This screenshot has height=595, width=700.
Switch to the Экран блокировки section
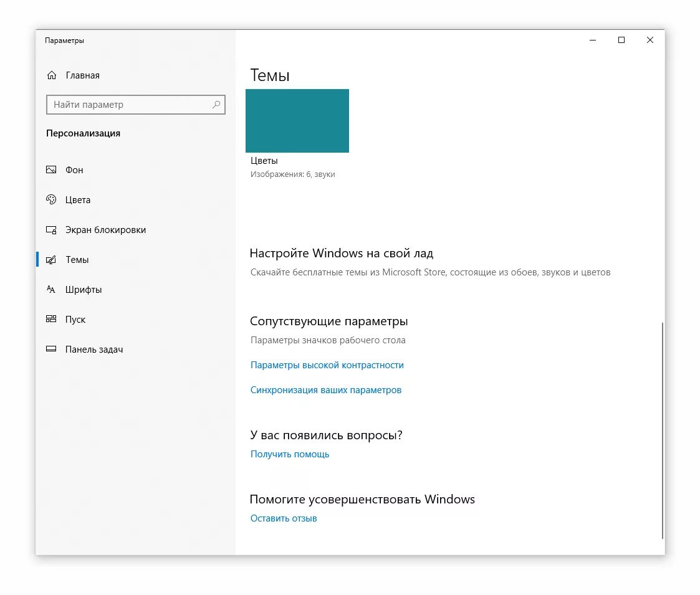(x=105, y=229)
